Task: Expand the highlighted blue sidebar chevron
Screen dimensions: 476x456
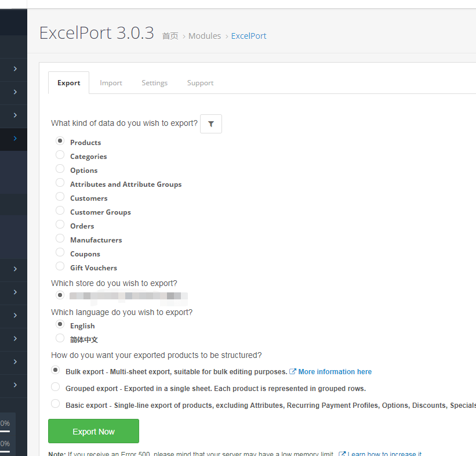Action: pyautogui.click(x=15, y=138)
